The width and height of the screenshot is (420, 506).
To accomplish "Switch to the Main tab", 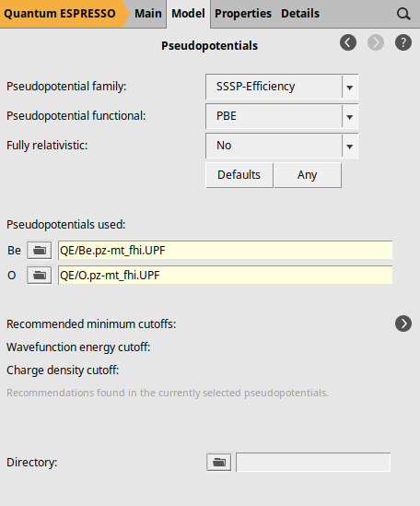I will 148,14.
